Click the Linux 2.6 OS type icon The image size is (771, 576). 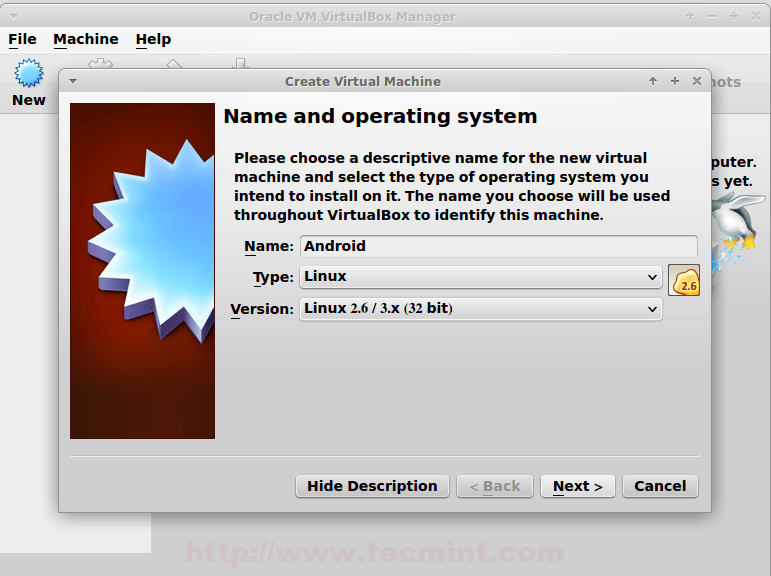pyautogui.click(x=683, y=280)
